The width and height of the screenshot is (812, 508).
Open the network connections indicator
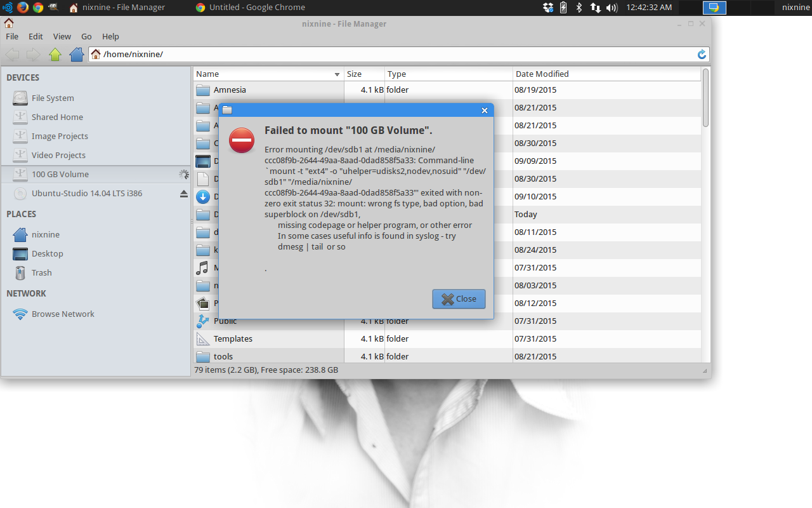pos(595,8)
